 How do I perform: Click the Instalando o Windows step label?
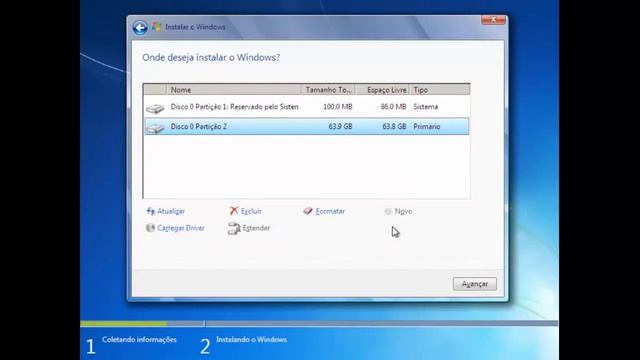coord(251,340)
